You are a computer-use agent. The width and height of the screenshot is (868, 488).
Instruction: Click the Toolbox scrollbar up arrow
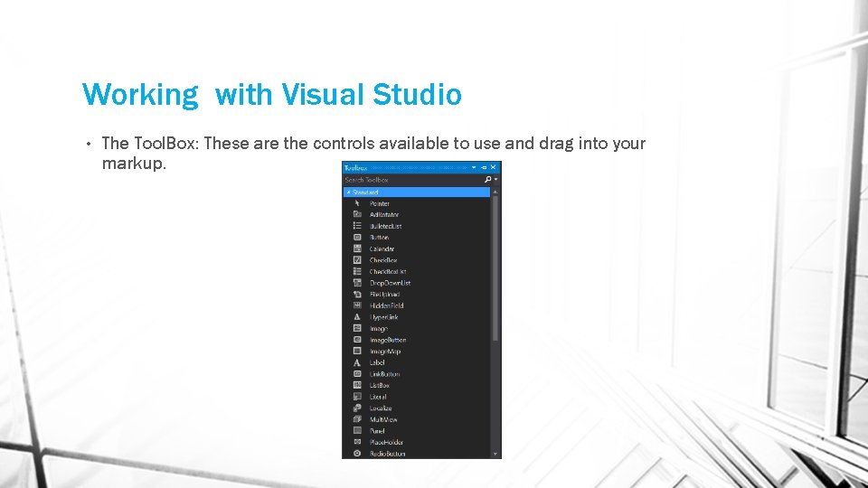(x=495, y=192)
